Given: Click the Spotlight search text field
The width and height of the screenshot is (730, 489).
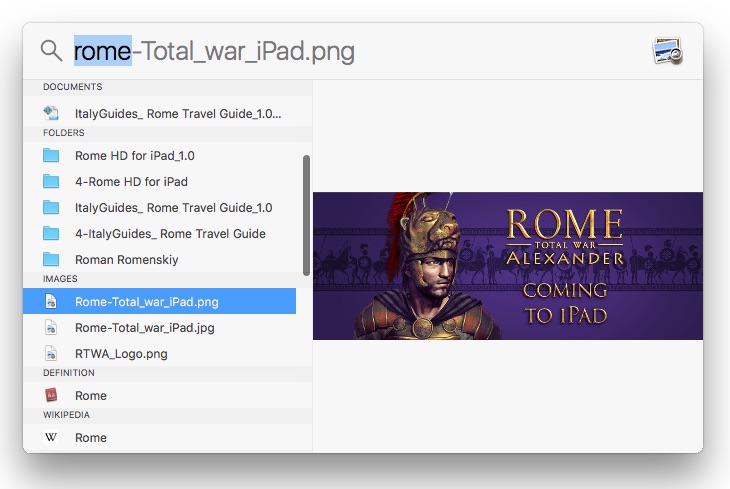Looking at the screenshot, I should coord(350,51).
